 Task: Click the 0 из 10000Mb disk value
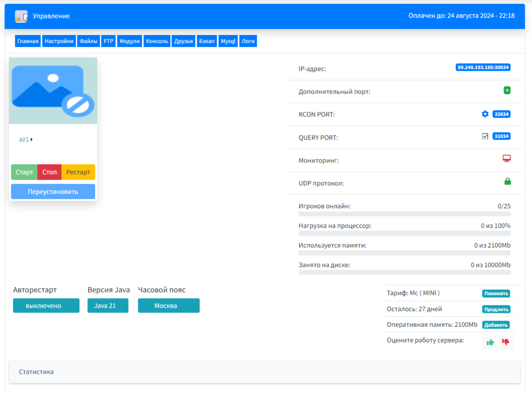[491, 265]
